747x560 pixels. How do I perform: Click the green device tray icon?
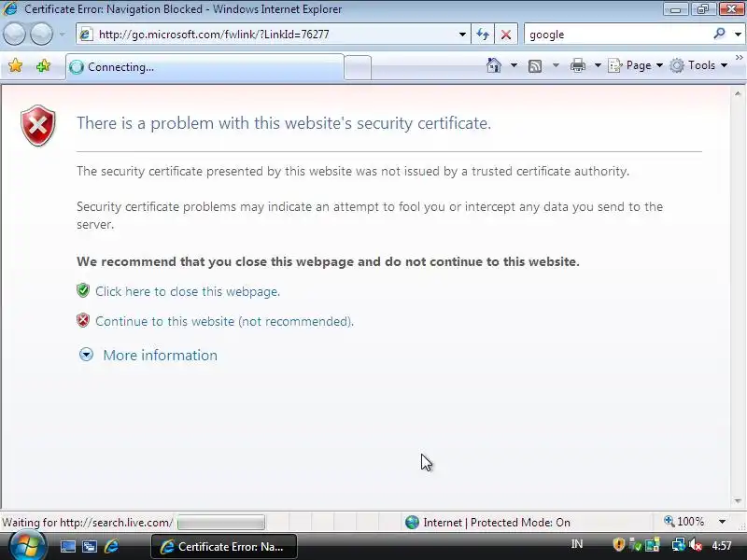click(x=636, y=545)
